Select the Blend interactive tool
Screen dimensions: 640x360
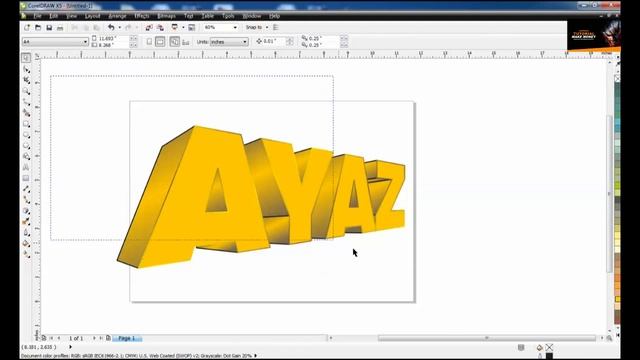[x=26, y=211]
